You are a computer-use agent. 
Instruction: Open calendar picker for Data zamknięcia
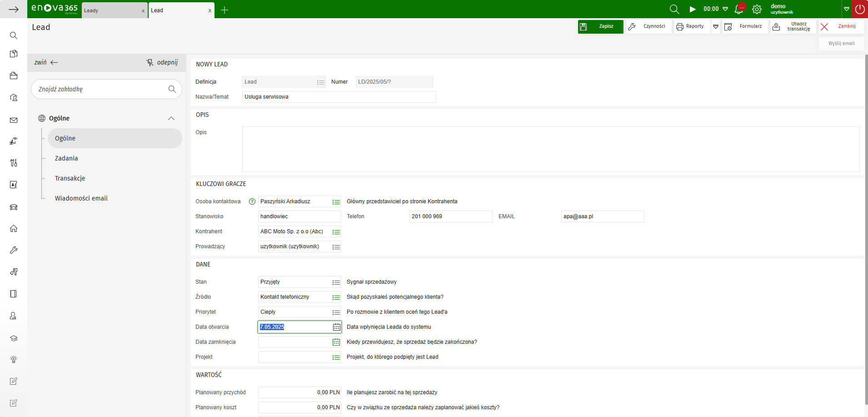pyautogui.click(x=336, y=342)
